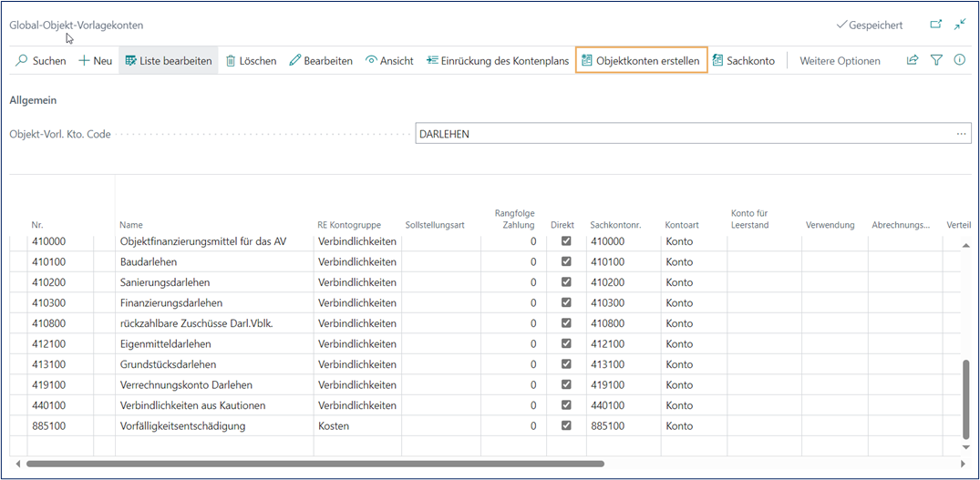
Task: Open the Ansicht view action
Action: point(389,60)
